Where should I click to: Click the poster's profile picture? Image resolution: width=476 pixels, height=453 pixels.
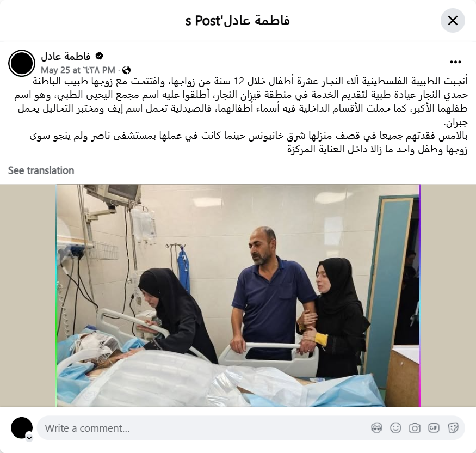(x=22, y=63)
